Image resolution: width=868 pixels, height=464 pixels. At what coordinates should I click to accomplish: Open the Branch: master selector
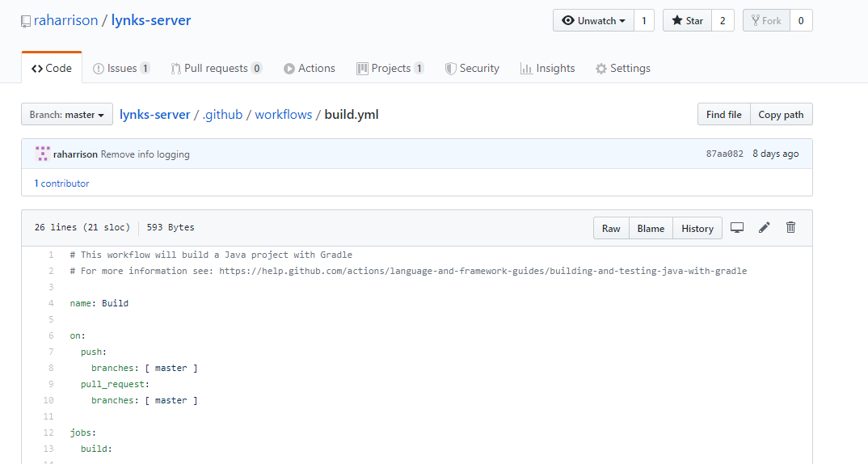tap(67, 115)
